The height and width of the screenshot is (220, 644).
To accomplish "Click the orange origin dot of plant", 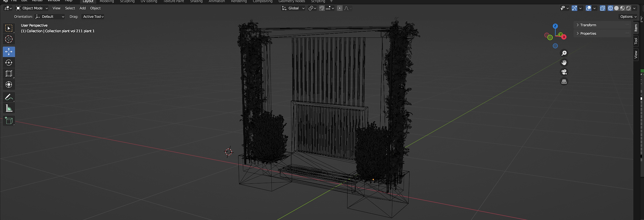I will (x=373, y=179).
